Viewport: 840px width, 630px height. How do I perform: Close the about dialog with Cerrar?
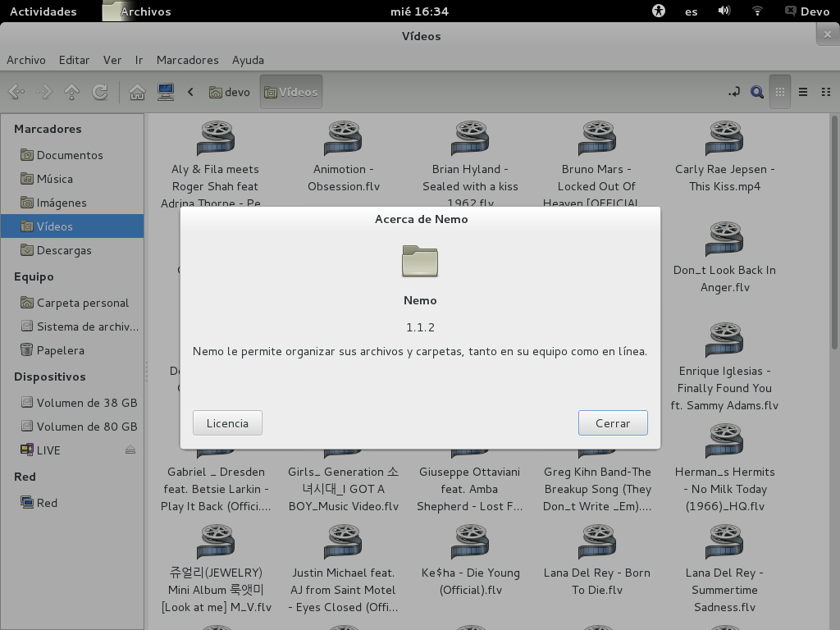(613, 423)
